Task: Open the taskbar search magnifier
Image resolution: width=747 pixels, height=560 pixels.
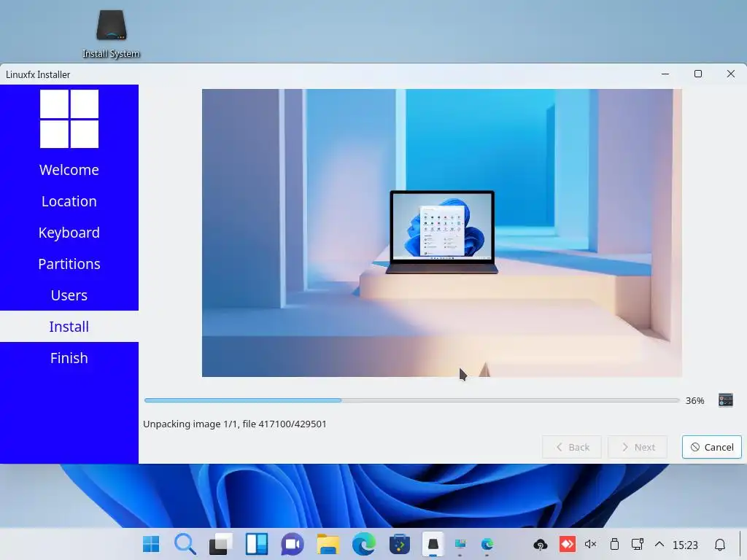Action: (185, 544)
